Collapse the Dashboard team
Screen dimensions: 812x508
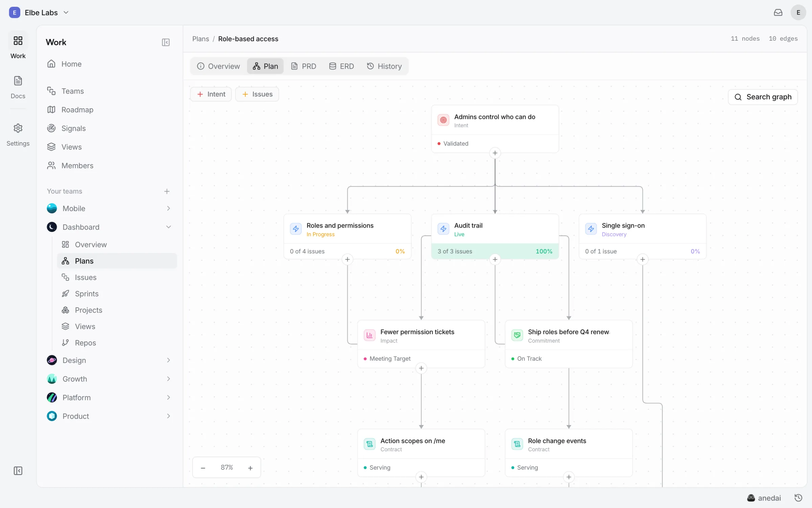pyautogui.click(x=168, y=227)
